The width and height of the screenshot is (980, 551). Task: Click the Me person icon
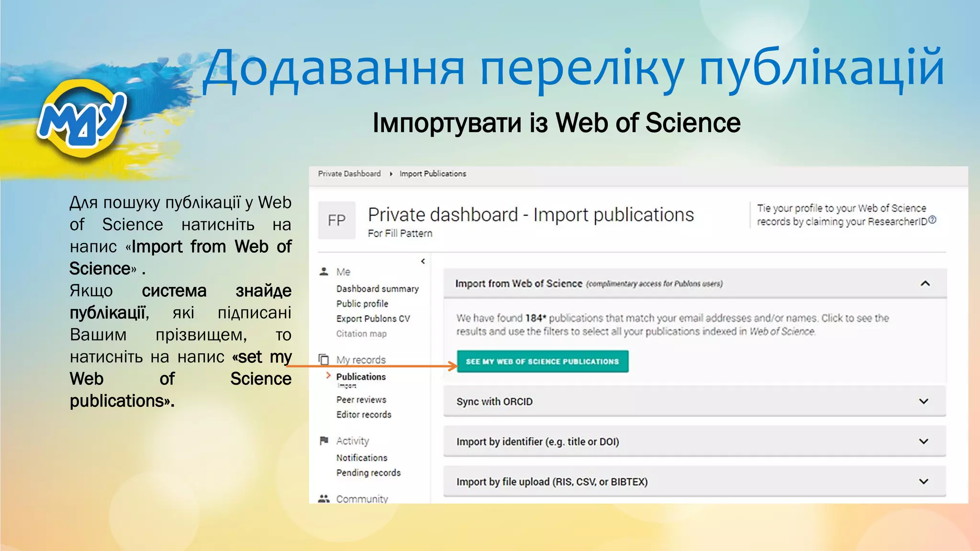[324, 272]
